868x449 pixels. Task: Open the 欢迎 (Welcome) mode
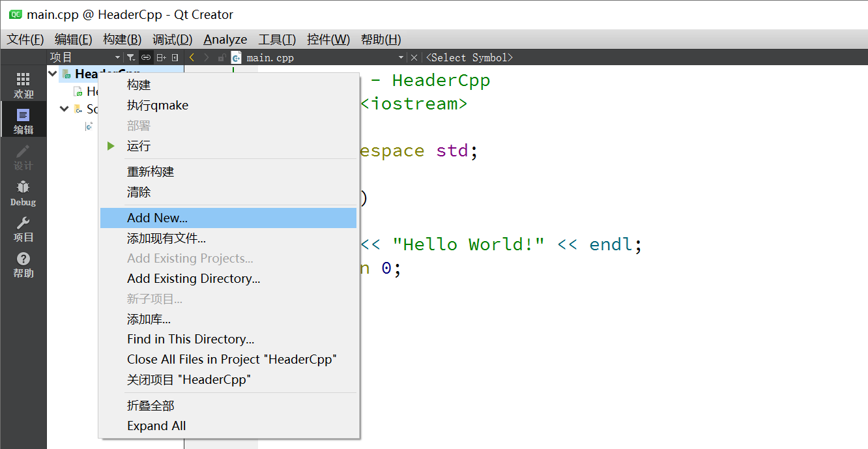[x=23, y=85]
